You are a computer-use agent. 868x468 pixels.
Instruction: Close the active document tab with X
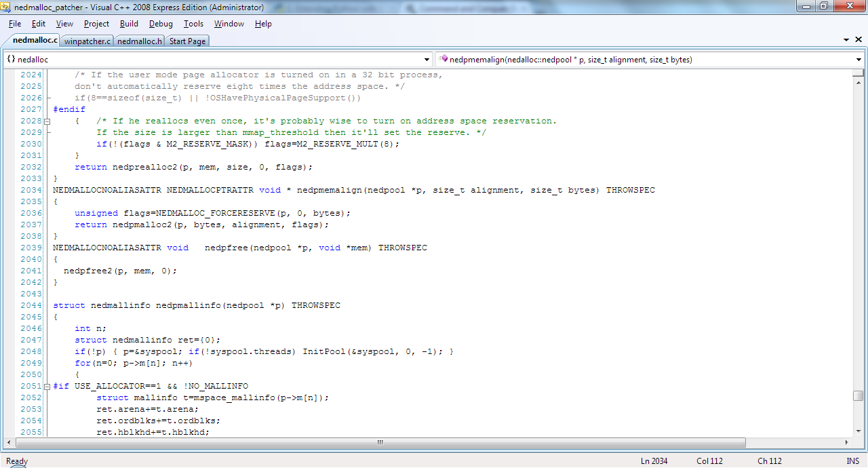click(x=859, y=40)
